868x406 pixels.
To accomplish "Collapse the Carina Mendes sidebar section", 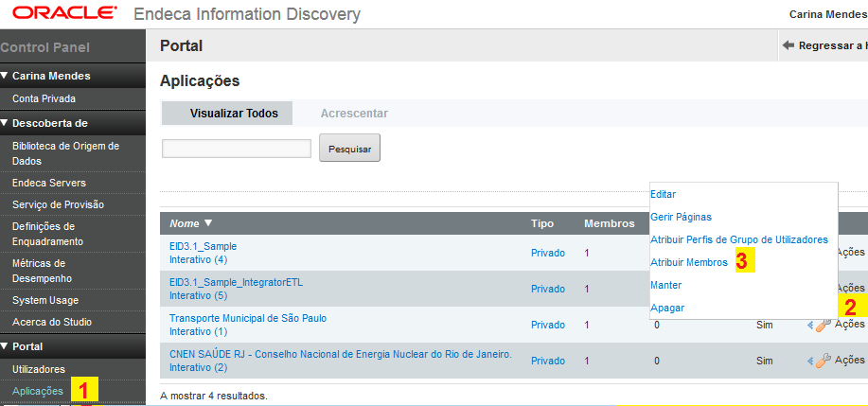I will pyautogui.click(x=6, y=76).
